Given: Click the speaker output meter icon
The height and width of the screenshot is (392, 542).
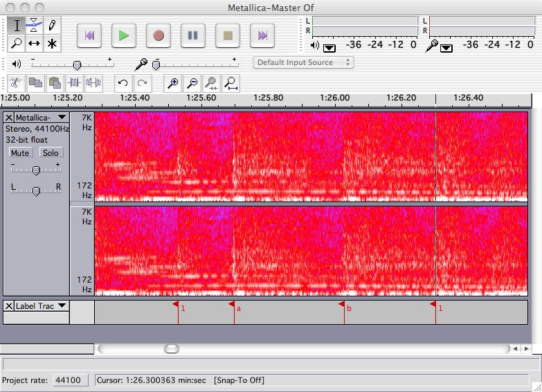Looking at the screenshot, I should 315,45.
